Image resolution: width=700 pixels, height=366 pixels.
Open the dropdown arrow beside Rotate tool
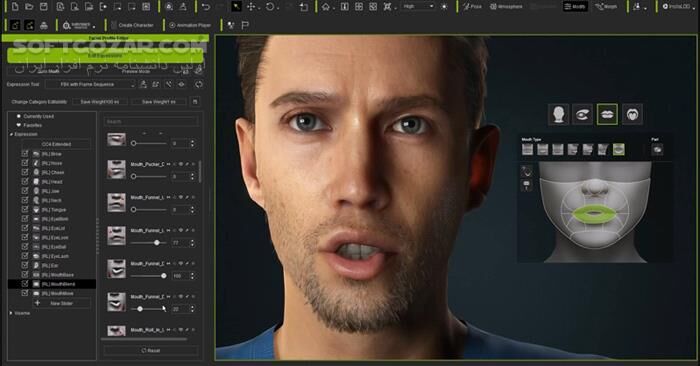pyautogui.click(x=279, y=8)
